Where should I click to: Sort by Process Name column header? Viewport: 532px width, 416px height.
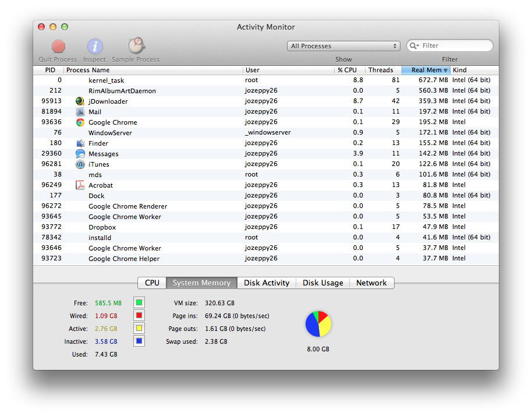click(x=153, y=70)
